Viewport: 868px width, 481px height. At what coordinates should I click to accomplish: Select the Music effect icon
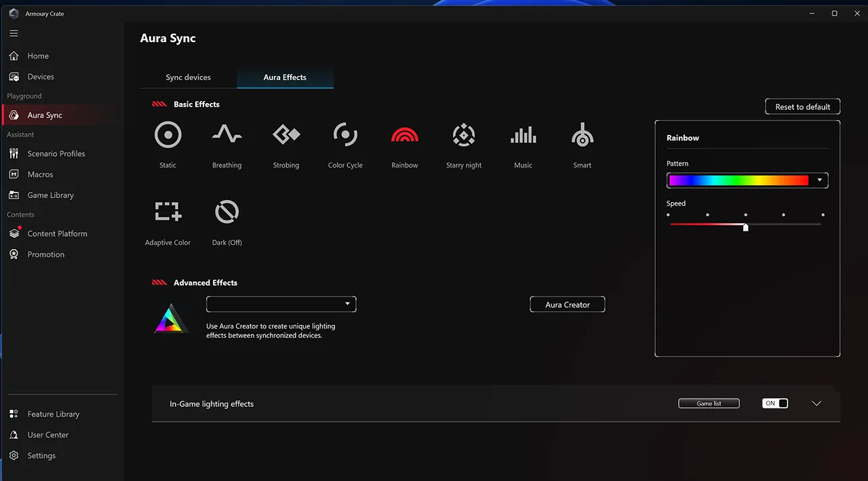coord(523,134)
